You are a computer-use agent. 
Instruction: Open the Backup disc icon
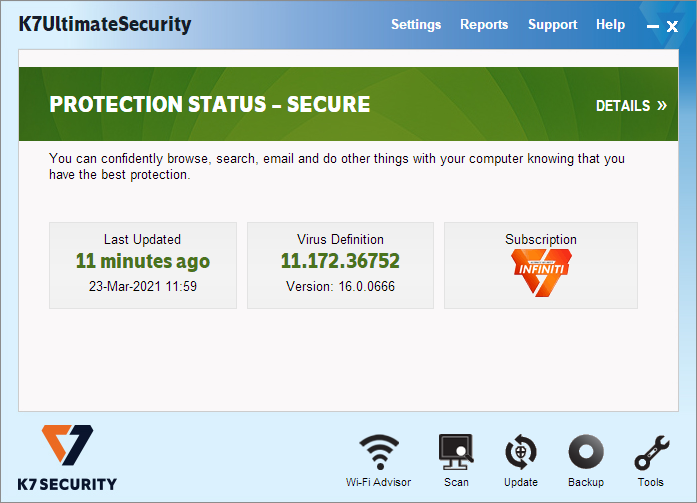click(x=586, y=452)
